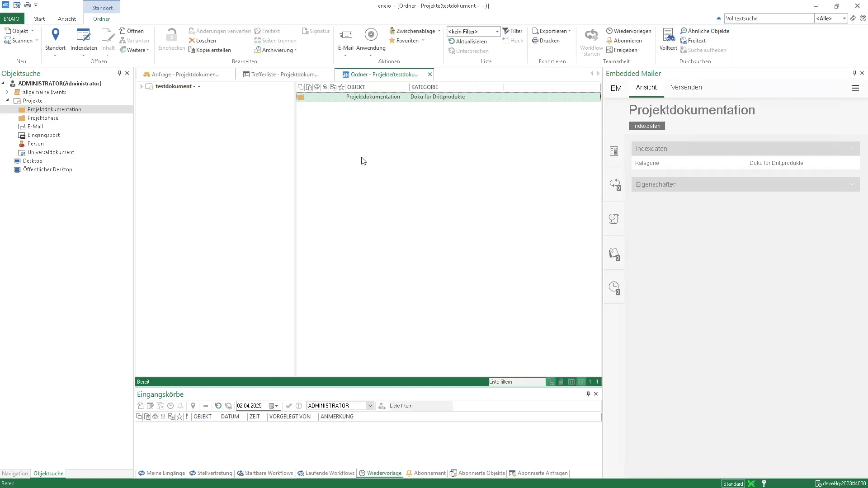
Task: Open the hamburger menu in Embedded Mailer
Action: click(x=855, y=89)
